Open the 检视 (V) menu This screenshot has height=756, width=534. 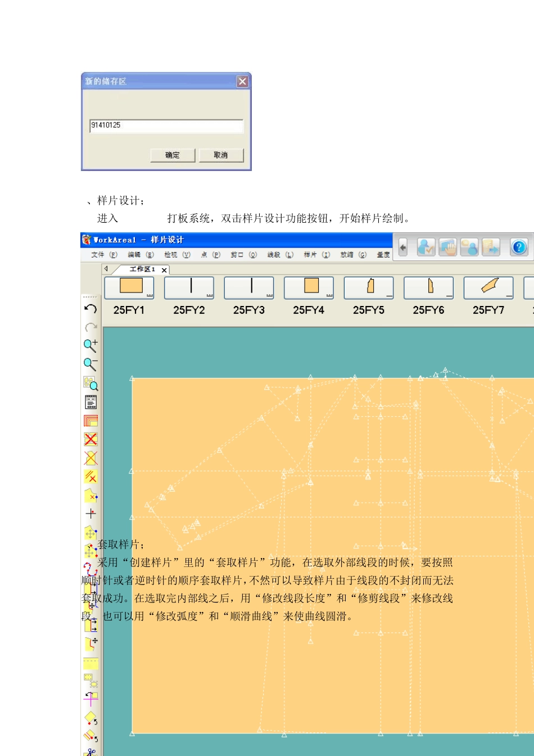(x=178, y=255)
